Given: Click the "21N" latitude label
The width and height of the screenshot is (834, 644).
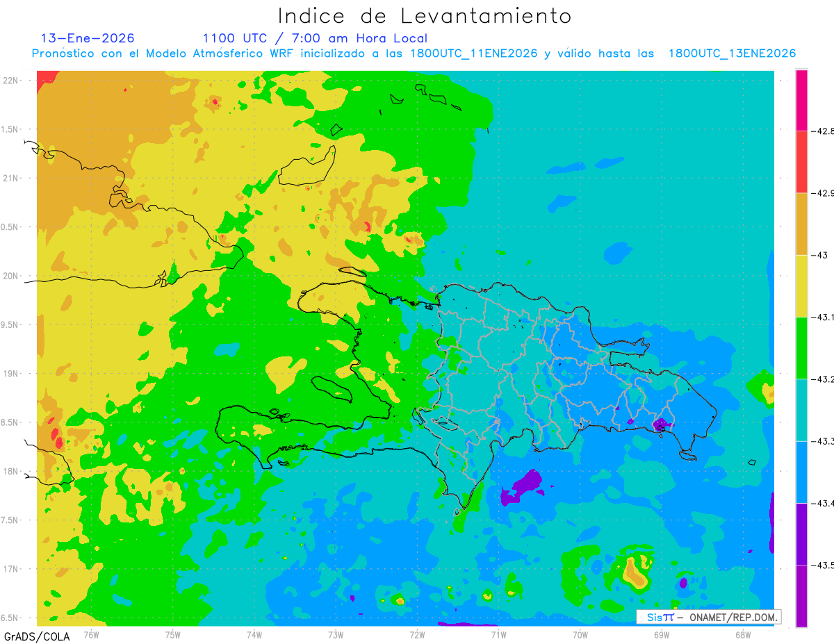Looking at the screenshot, I should point(10,178).
